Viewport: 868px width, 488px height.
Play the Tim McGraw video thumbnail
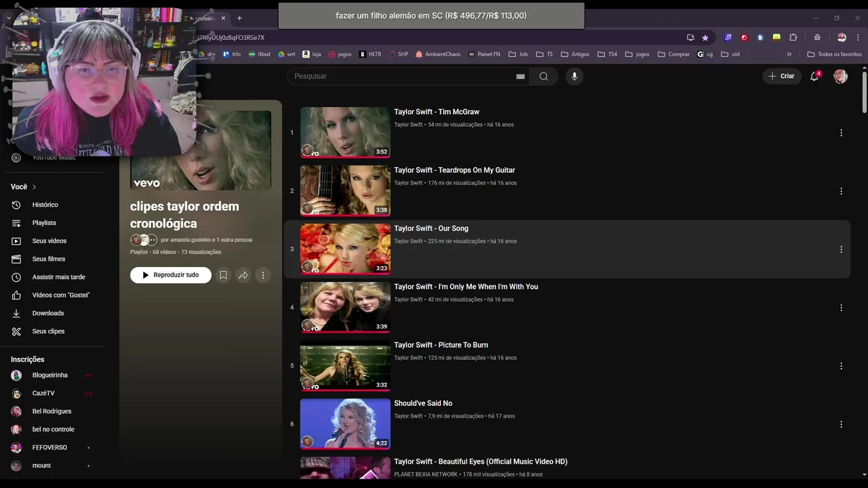click(345, 132)
